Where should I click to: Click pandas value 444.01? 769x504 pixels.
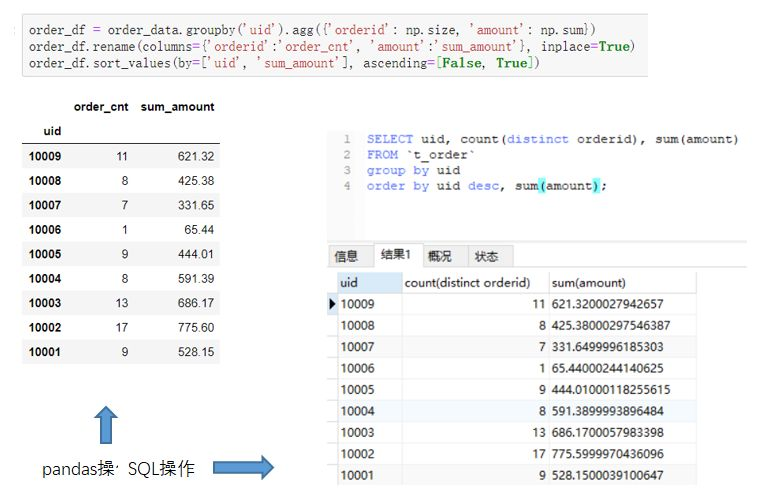[x=196, y=254]
